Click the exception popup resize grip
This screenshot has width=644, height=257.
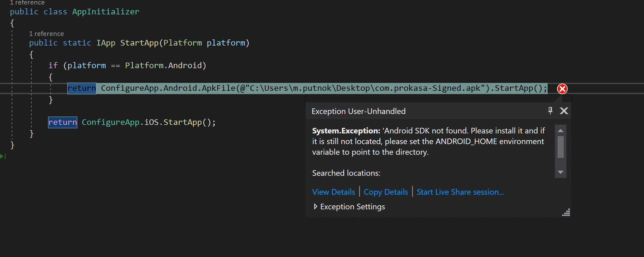(566, 213)
